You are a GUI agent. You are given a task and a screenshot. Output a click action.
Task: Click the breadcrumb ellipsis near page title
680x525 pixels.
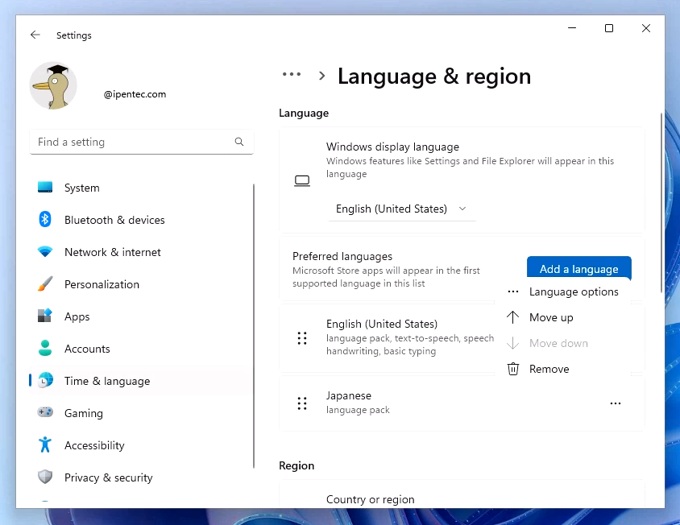point(291,74)
